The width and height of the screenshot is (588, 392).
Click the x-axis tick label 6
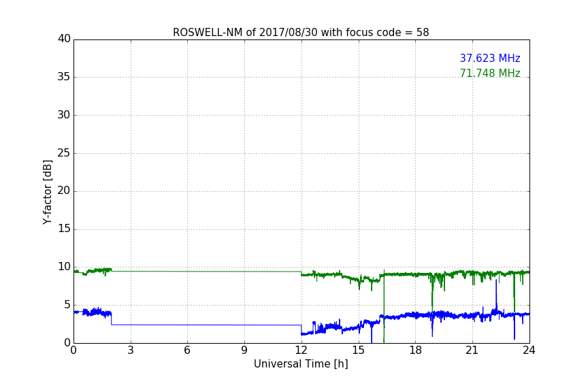click(187, 350)
